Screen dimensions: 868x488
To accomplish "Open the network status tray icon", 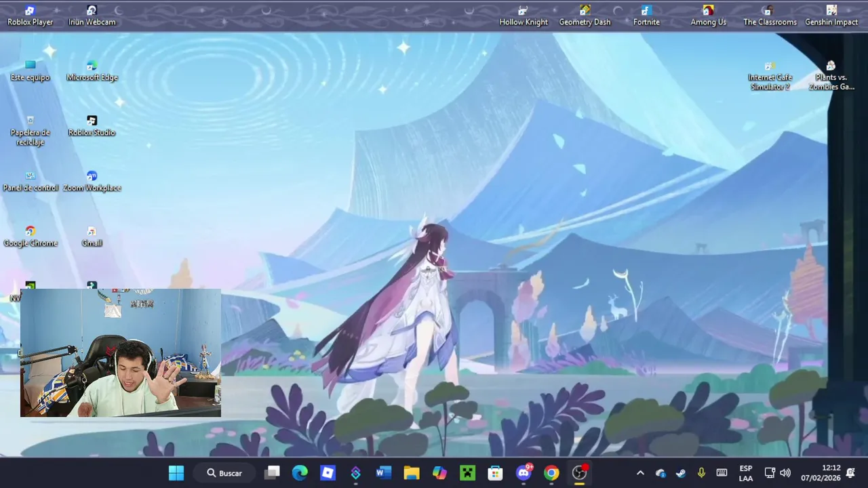I will [770, 473].
